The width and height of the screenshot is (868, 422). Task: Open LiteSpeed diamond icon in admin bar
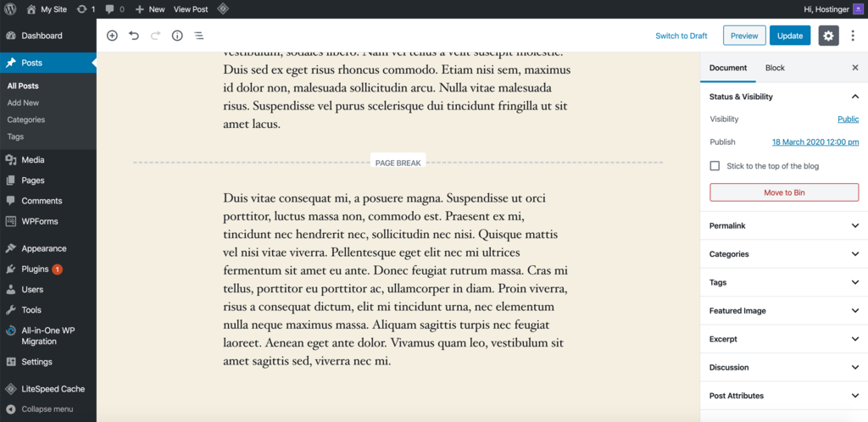pyautogui.click(x=223, y=8)
